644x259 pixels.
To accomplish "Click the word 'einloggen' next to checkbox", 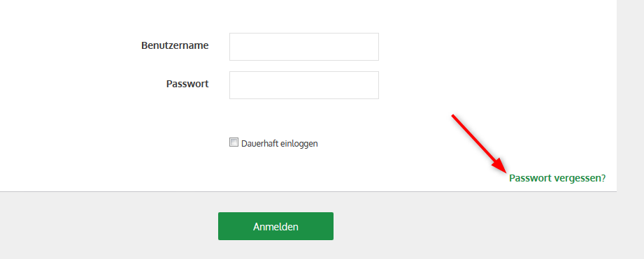I will [299, 144].
